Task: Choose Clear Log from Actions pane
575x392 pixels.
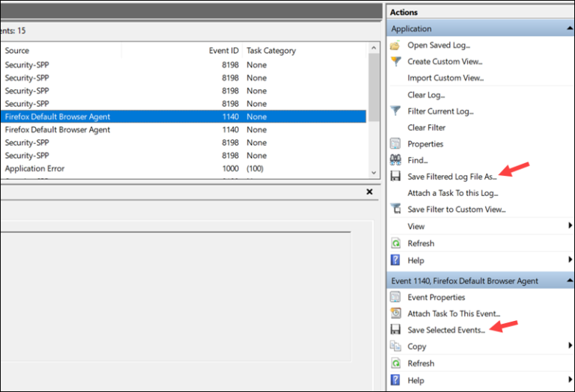Action: [426, 95]
